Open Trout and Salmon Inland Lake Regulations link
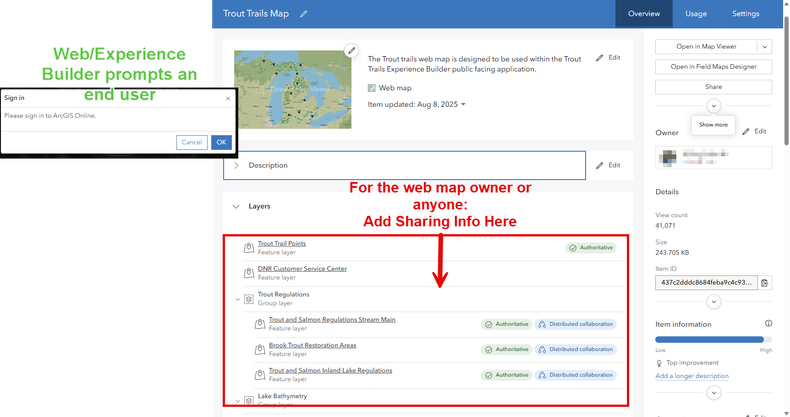Viewport: 790px width, 417px height. (x=331, y=370)
